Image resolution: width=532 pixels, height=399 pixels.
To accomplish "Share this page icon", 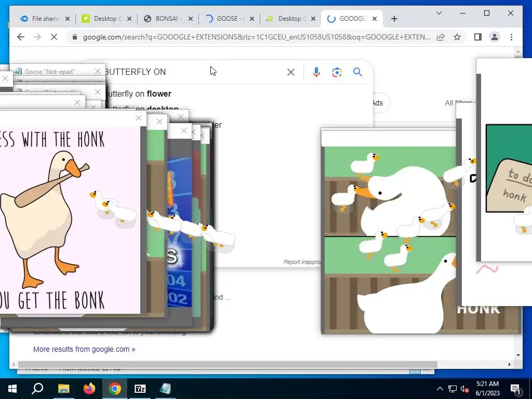I will click(441, 37).
